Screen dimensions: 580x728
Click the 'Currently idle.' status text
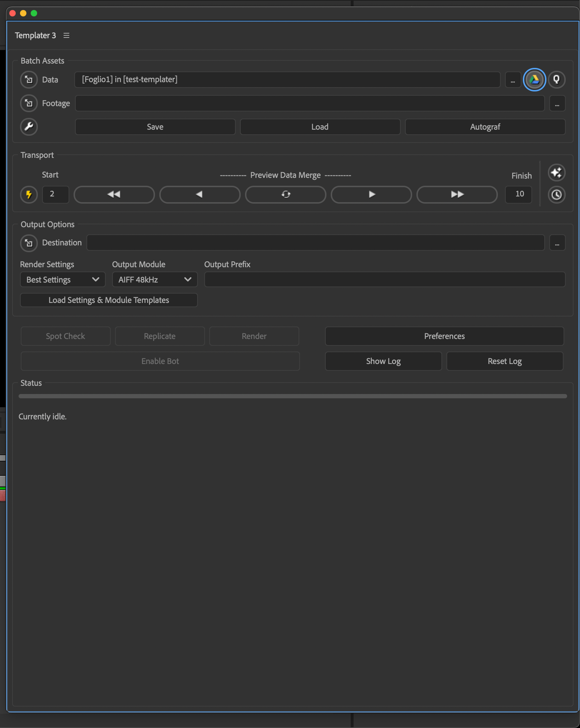(x=42, y=417)
